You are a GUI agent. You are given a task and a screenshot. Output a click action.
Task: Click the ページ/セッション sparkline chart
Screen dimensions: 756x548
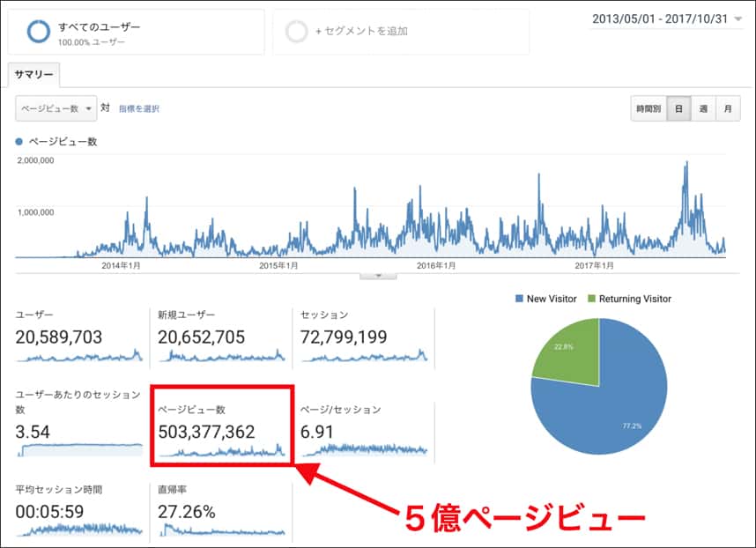[364, 449]
